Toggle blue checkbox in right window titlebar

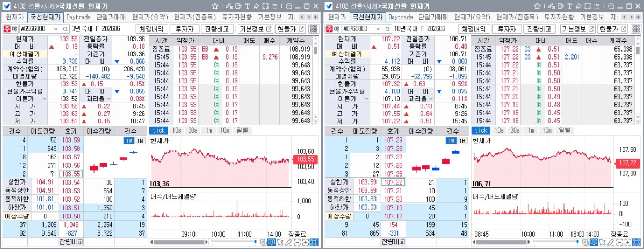pos(329,6)
